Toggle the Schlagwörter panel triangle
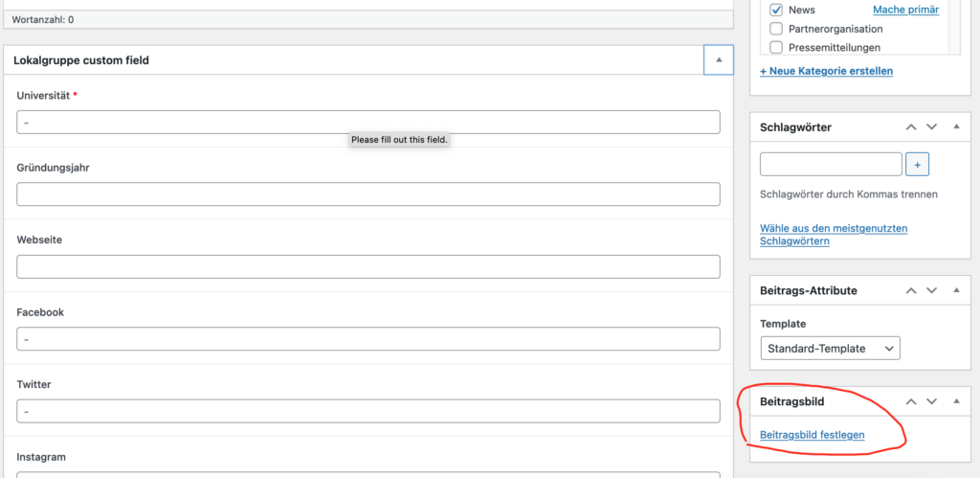This screenshot has width=980, height=478. click(x=956, y=127)
